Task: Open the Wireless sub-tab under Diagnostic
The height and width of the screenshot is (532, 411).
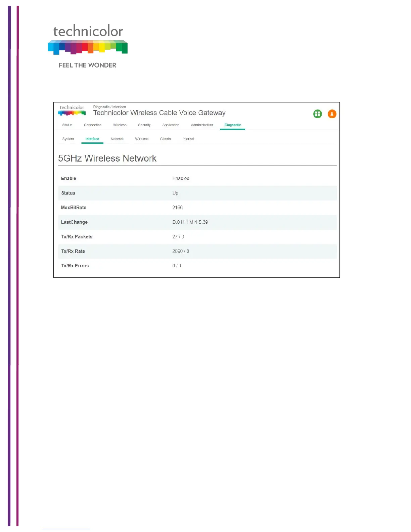Action: click(x=142, y=139)
